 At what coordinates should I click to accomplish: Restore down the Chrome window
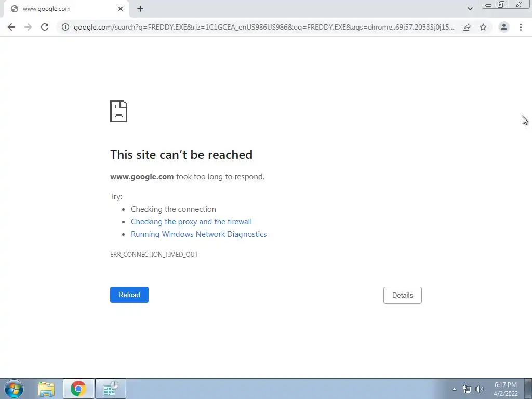coord(501,4)
